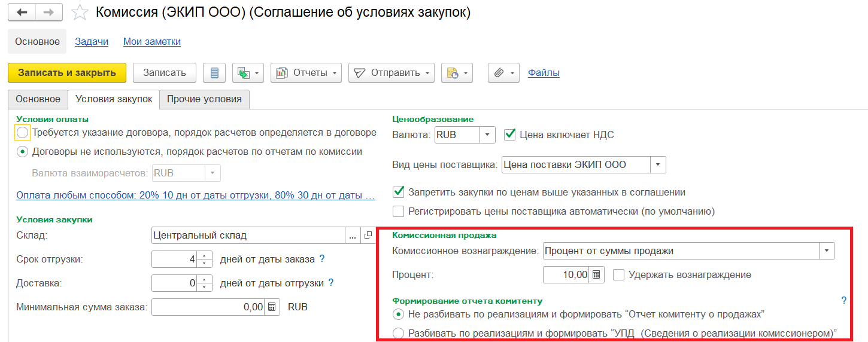868x342 pixels.
Task: Open the payment terms hyperlink Оплата любым способом
Action: [x=196, y=196]
